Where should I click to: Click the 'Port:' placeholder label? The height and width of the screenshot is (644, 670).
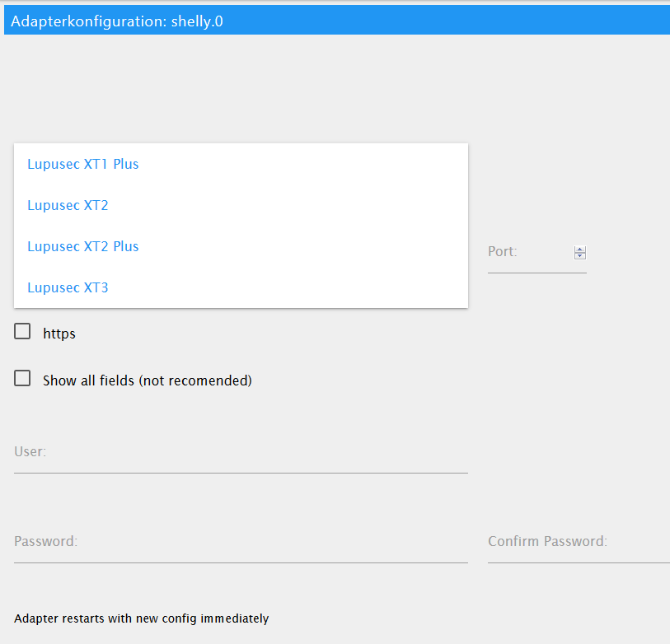click(503, 251)
